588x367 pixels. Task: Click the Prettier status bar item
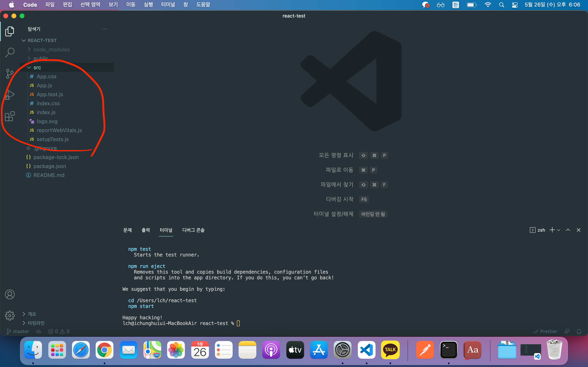coord(545,331)
